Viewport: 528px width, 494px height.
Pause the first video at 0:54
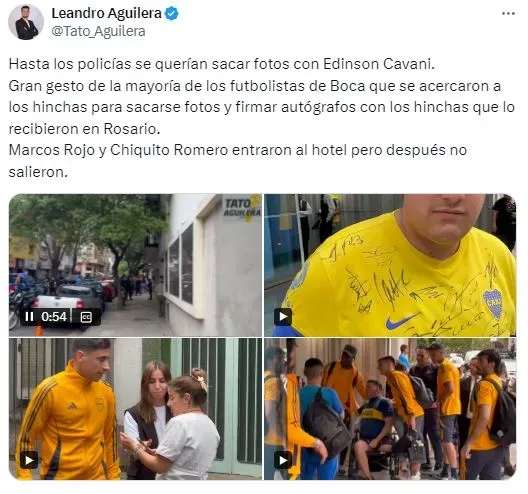pyautogui.click(x=29, y=317)
